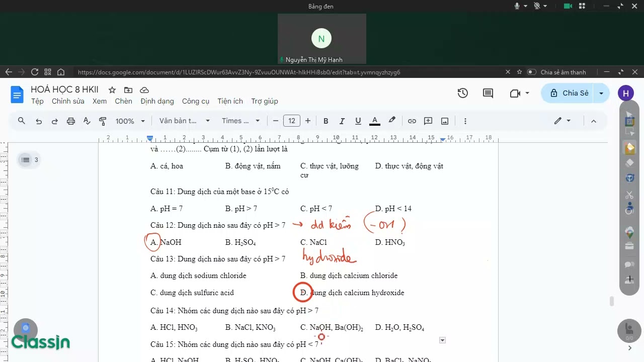Screen dimensions: 644x362
Task: Click the search magnifier in the toolbar
Action: (22, 121)
